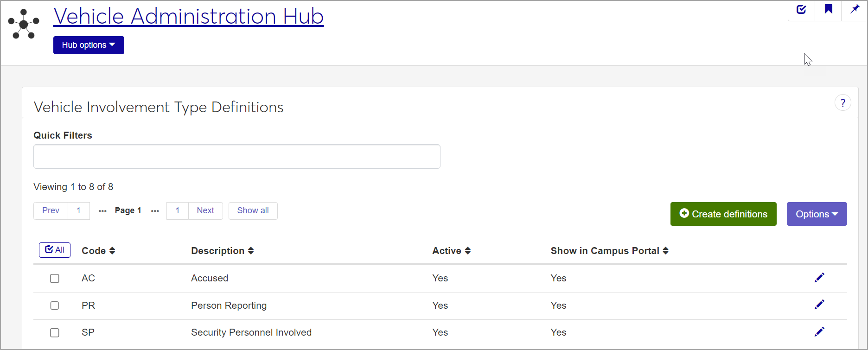Select the SP row checkbox
The height and width of the screenshot is (350, 868).
[55, 333]
